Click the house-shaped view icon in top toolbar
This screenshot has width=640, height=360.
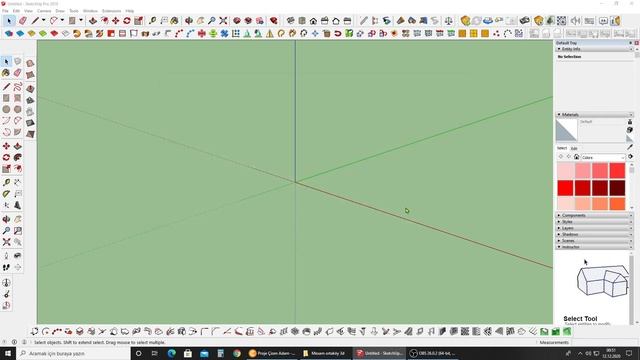tap(313, 20)
